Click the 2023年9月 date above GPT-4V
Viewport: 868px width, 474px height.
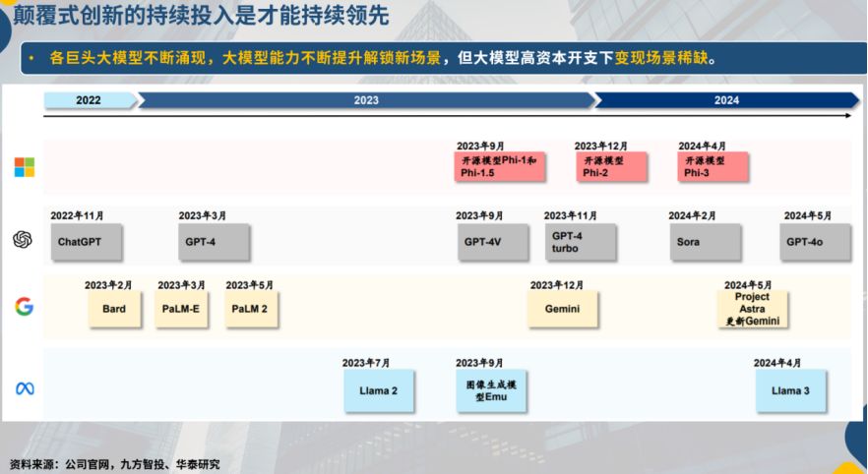click(479, 215)
